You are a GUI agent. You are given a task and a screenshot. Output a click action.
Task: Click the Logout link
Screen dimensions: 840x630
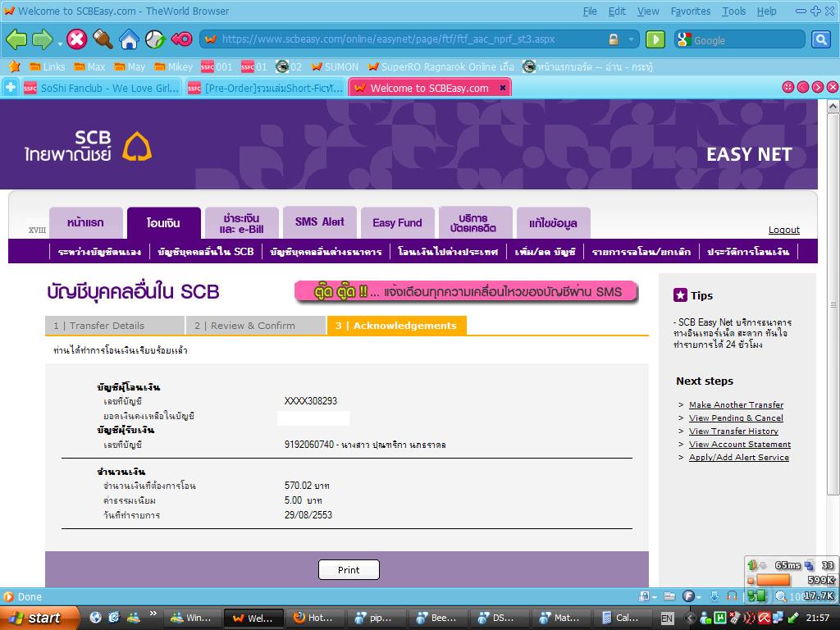783,230
